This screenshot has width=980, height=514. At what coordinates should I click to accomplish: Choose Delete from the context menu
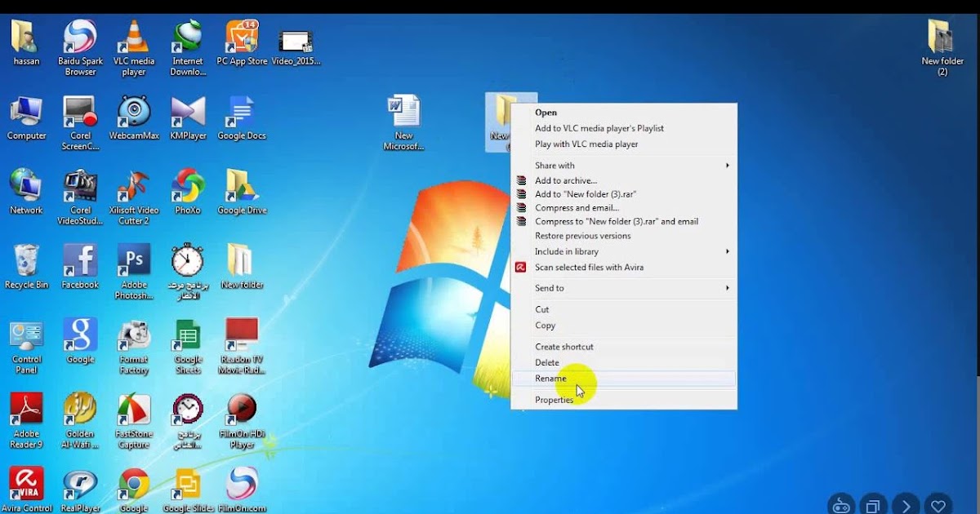(x=624, y=362)
